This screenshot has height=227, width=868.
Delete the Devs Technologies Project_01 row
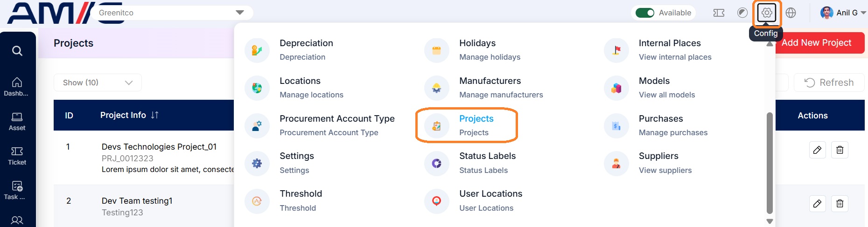(840, 150)
